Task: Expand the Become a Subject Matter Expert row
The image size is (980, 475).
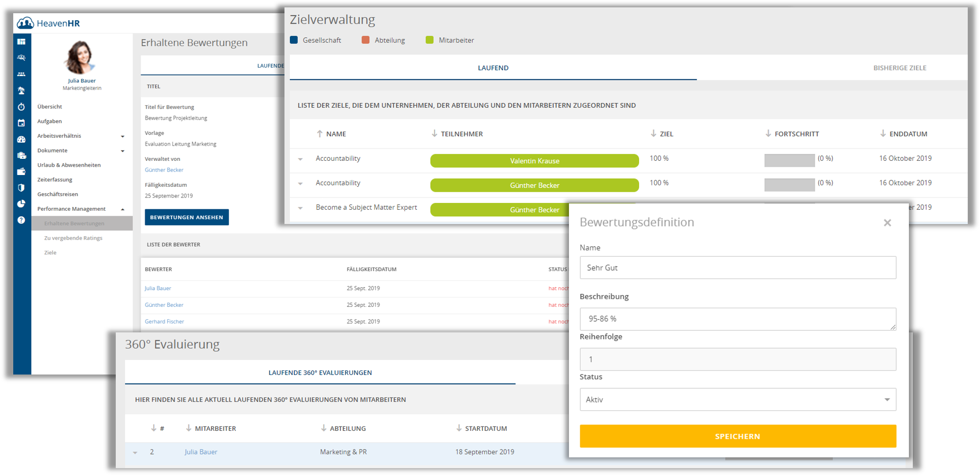Action: tap(300, 208)
